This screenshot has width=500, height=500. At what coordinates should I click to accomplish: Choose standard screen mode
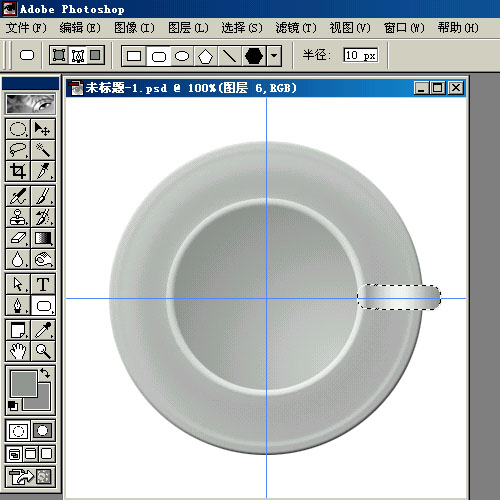coord(14,454)
